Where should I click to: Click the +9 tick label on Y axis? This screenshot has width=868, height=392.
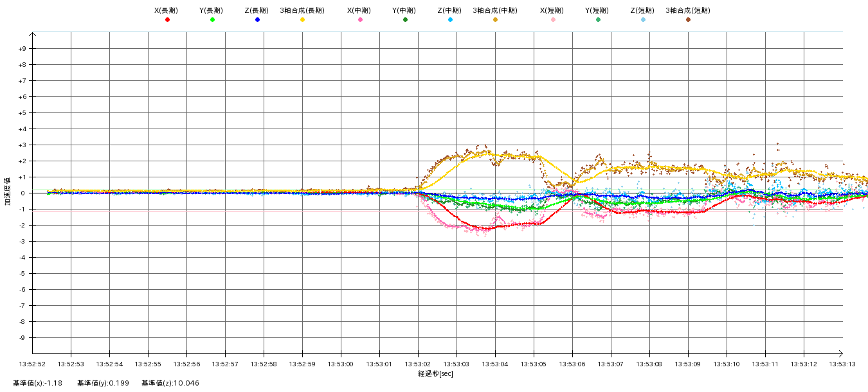click(x=22, y=49)
